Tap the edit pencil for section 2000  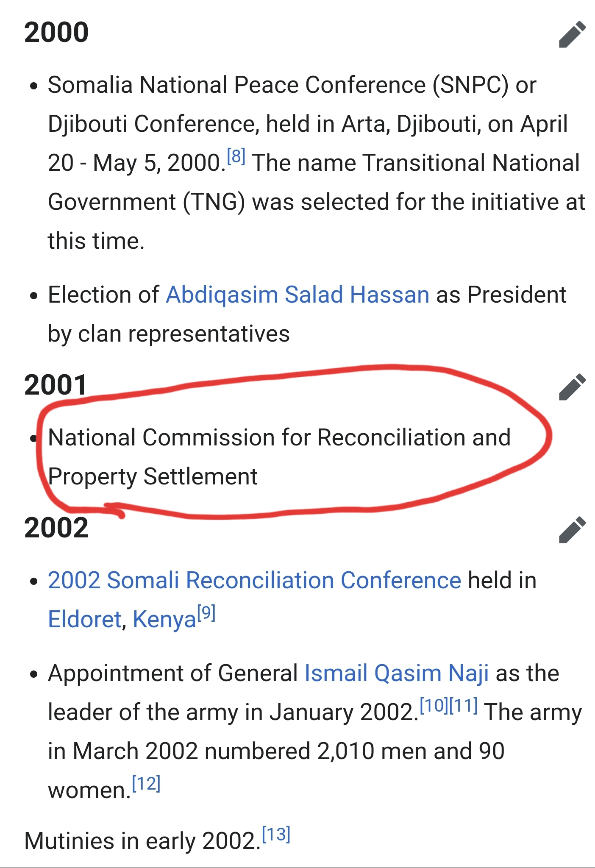point(572,34)
